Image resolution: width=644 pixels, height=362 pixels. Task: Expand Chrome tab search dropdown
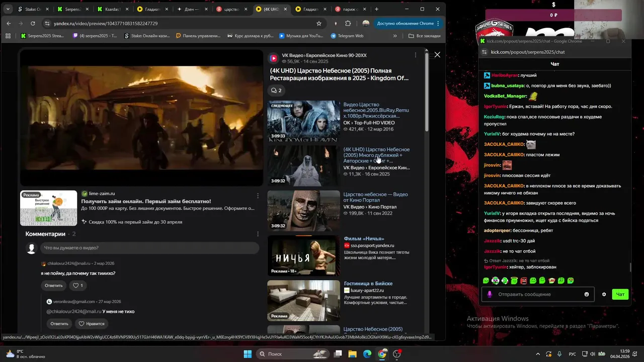tap(8, 9)
